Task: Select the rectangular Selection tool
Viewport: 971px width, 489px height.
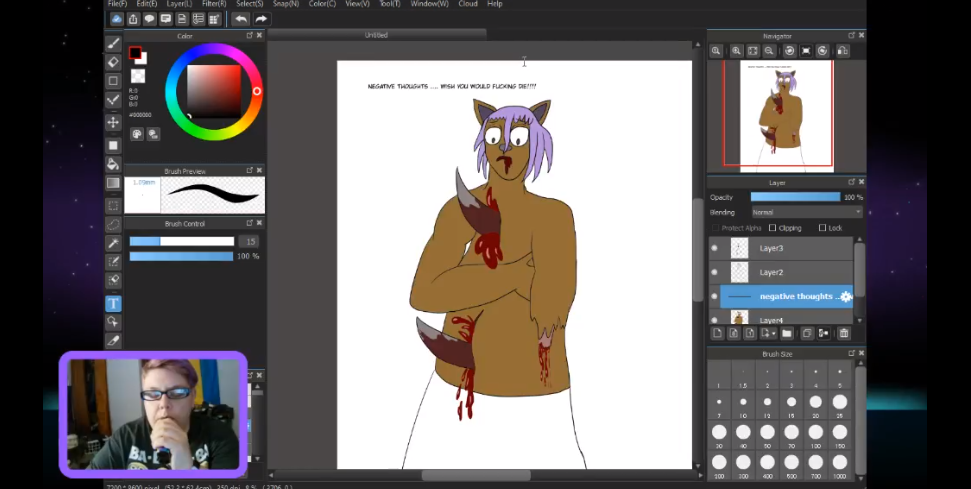Action: point(113,206)
